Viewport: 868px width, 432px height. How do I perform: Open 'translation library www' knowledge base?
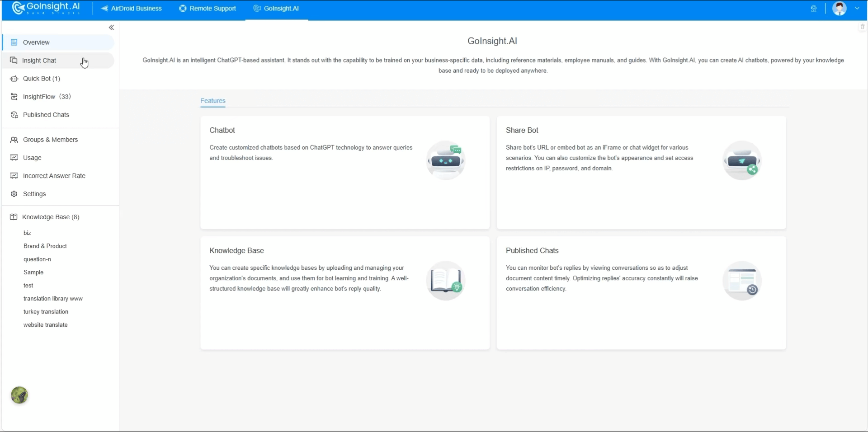53,299
